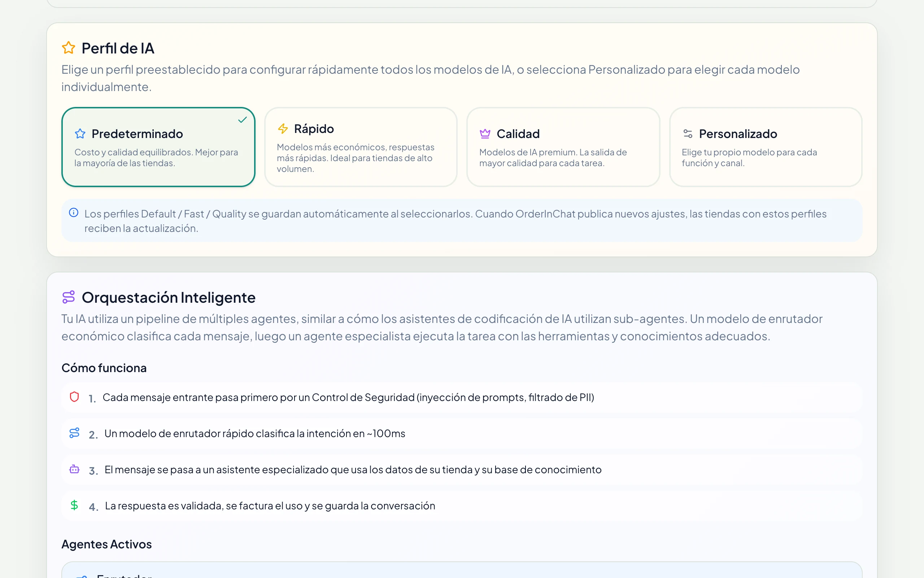The image size is (924, 578).
Task: Select the Calidad premium profile card
Action: coord(563,147)
